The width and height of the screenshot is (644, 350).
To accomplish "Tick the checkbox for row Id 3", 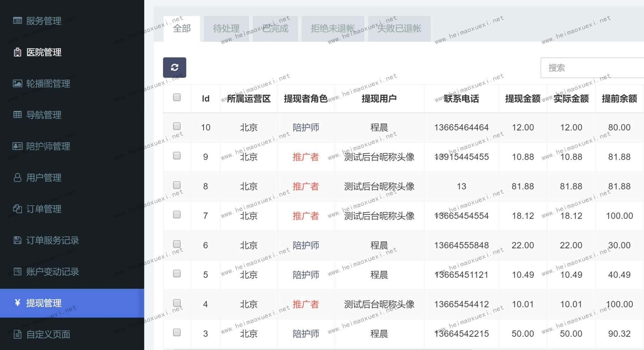I will [x=177, y=332].
